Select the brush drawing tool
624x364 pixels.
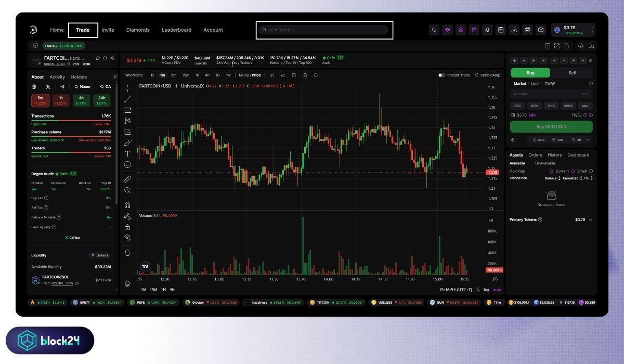click(127, 142)
